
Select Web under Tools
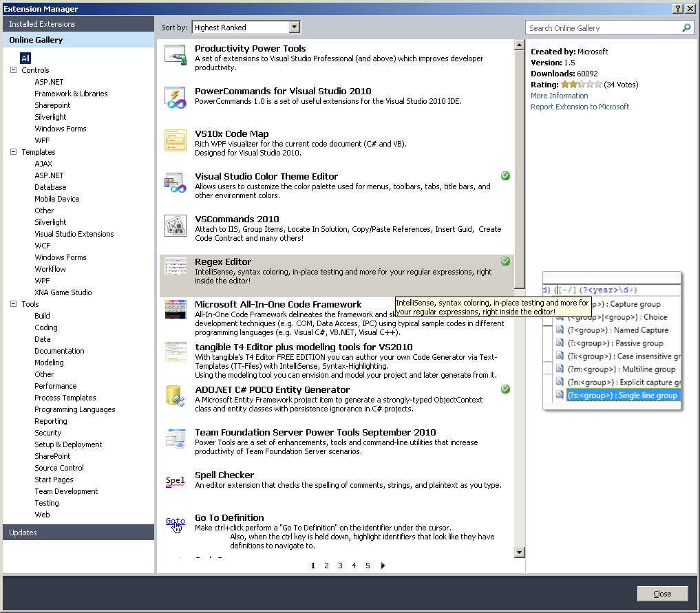(x=42, y=515)
